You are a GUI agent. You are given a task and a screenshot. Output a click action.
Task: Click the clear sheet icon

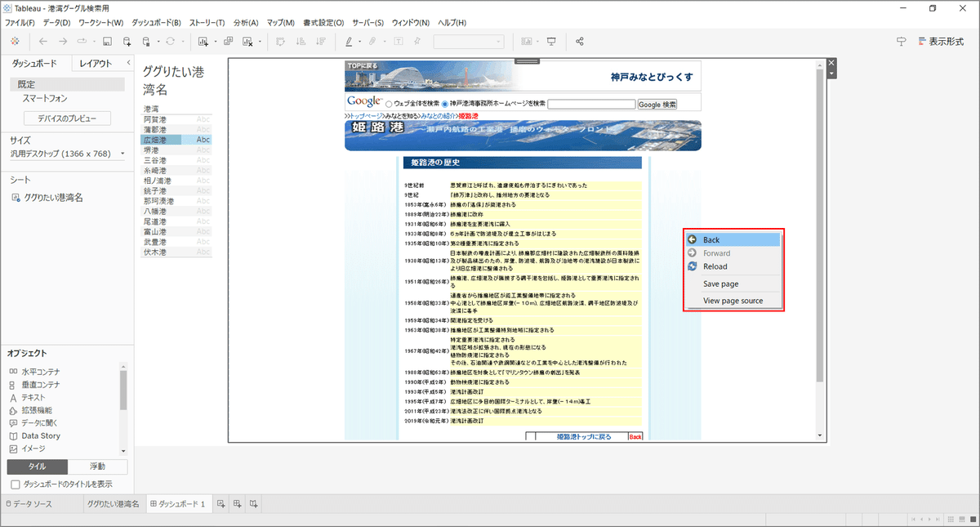(x=249, y=41)
